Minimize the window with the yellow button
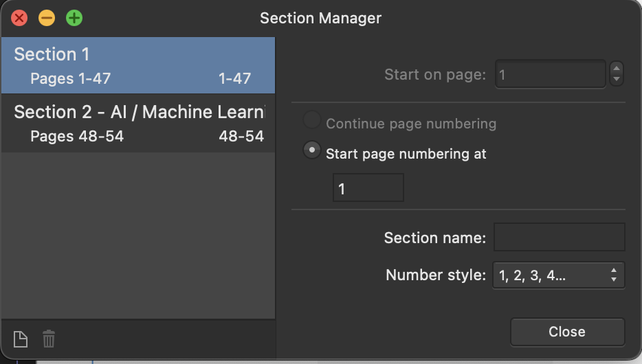Viewport: 642px width, 364px height. pyautogui.click(x=47, y=18)
